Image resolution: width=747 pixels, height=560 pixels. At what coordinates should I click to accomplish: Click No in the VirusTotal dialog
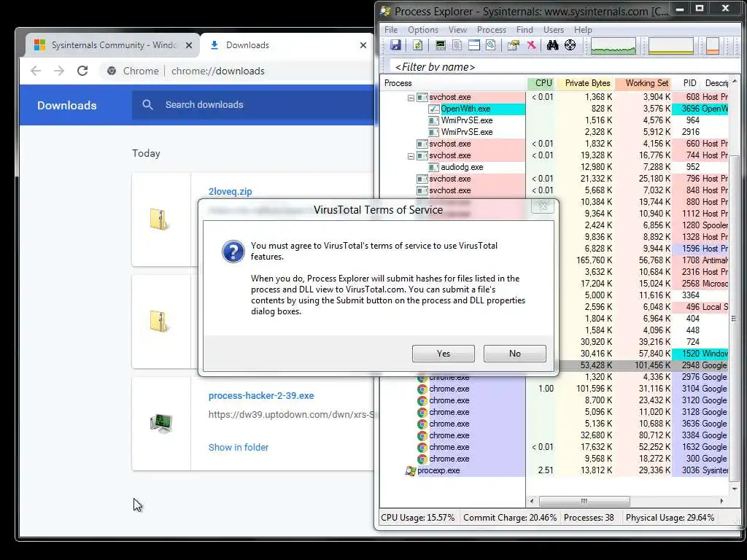pos(514,354)
